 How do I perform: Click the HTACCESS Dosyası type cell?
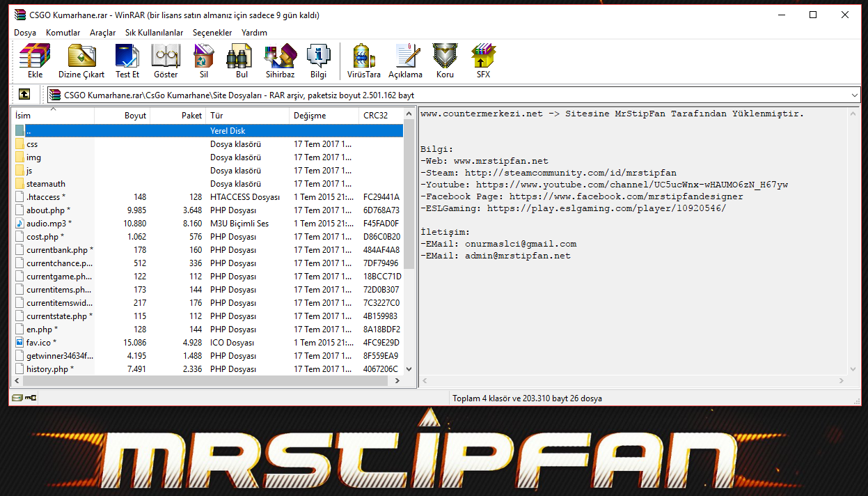click(x=245, y=197)
